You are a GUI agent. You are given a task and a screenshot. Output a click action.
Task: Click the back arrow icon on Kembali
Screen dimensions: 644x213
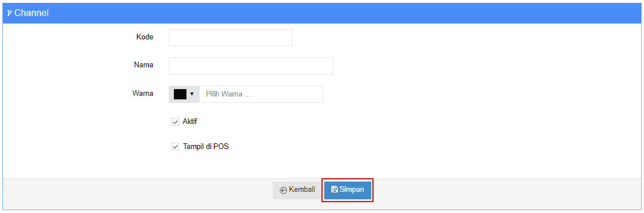(283, 190)
